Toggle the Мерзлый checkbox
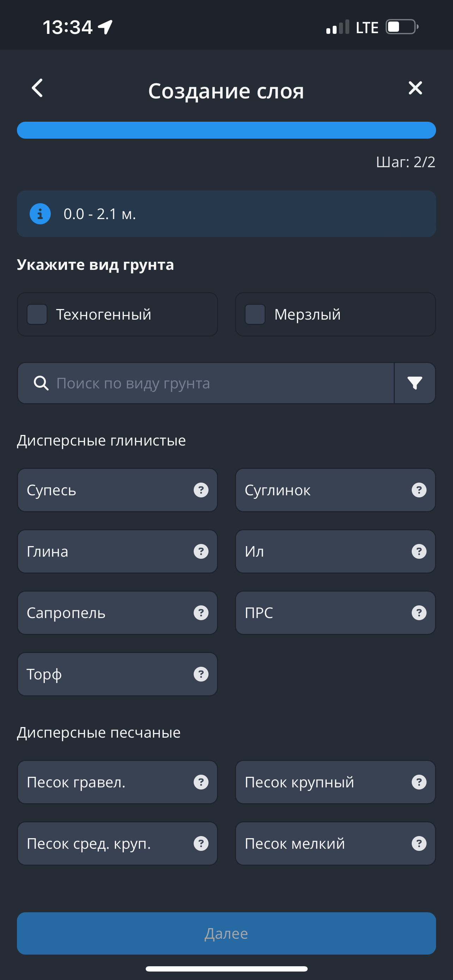 click(x=255, y=314)
